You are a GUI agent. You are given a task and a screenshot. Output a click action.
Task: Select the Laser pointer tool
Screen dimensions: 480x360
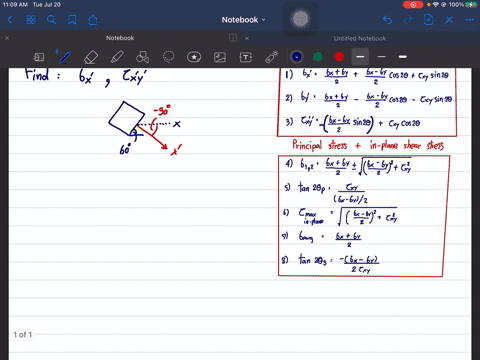click(x=272, y=57)
